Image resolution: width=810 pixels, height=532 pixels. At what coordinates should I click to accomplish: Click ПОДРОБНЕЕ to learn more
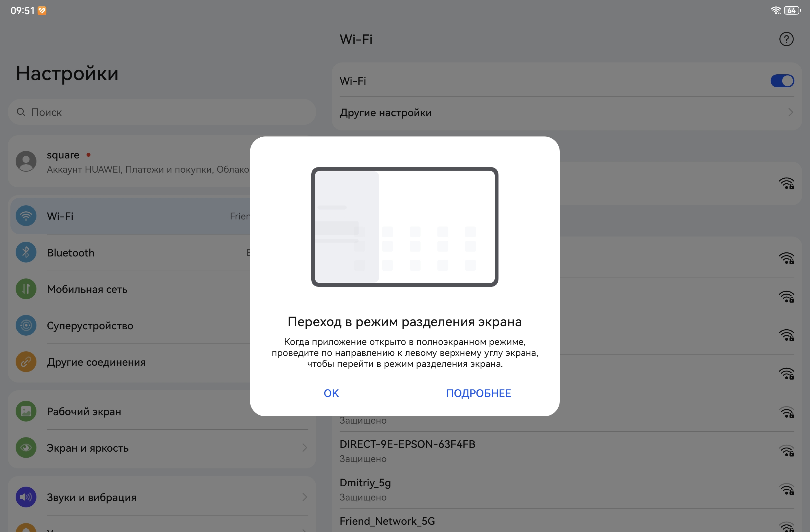coord(478,393)
